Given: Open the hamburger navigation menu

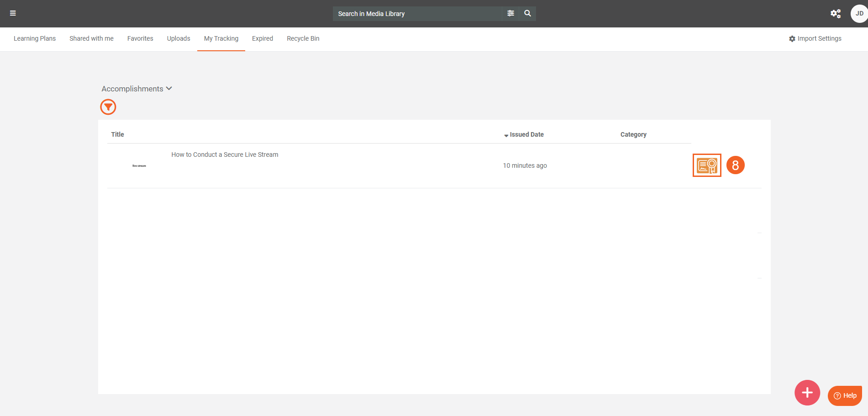Looking at the screenshot, I should 13,13.
